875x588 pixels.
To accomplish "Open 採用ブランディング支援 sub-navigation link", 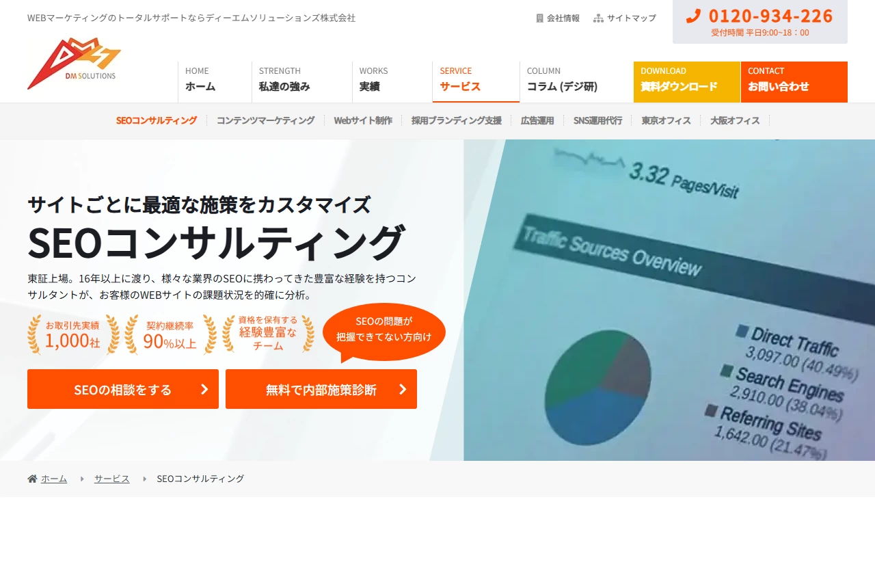I will [x=457, y=120].
